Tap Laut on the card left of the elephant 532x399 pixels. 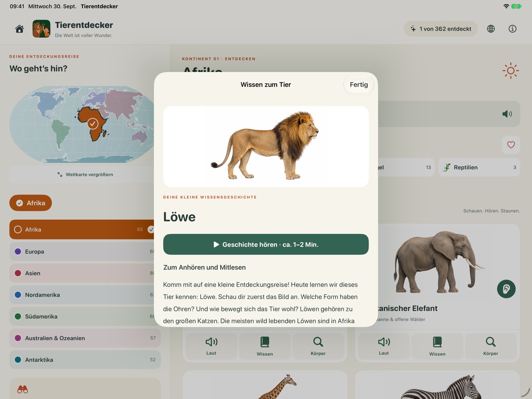[211, 346]
